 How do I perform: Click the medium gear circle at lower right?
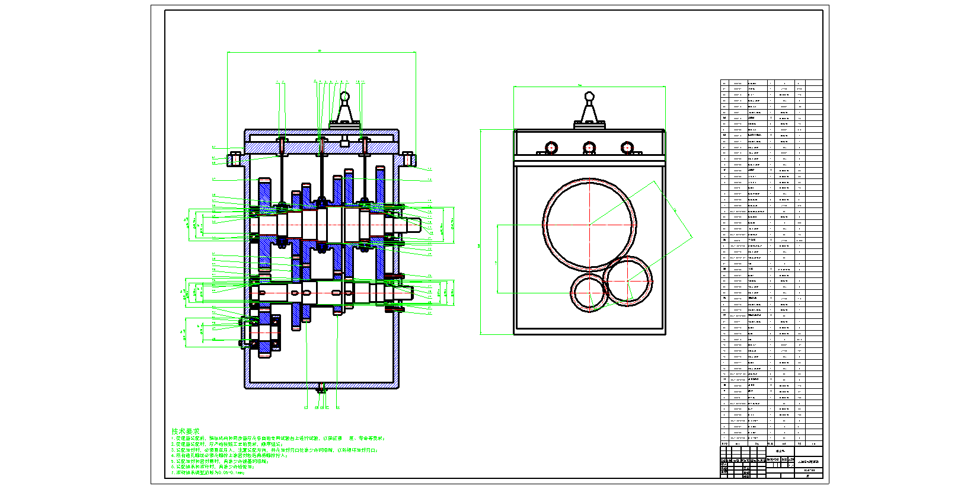[x=628, y=281]
